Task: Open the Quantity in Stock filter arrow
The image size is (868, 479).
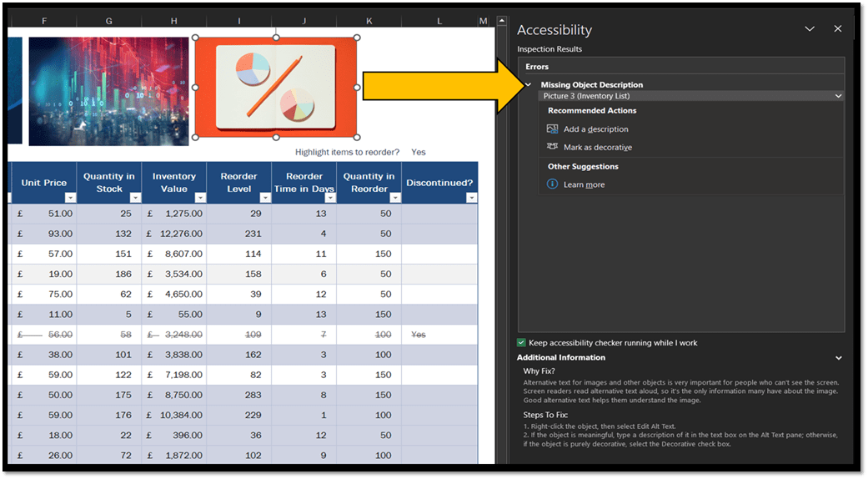Action: click(135, 198)
